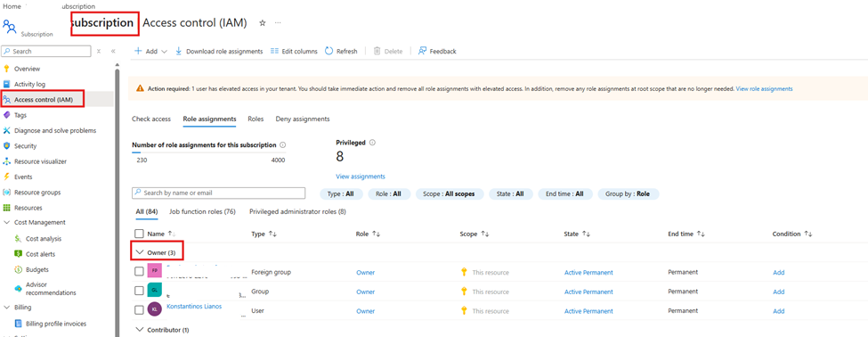Favorite this page with star icon

[263, 22]
